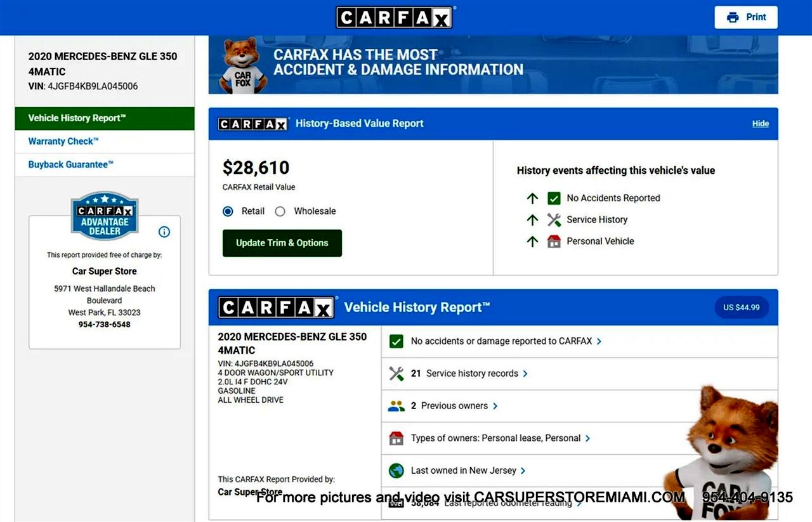This screenshot has height=522, width=812.
Task: Click the CARFAX logo in top header
Action: 394,17
